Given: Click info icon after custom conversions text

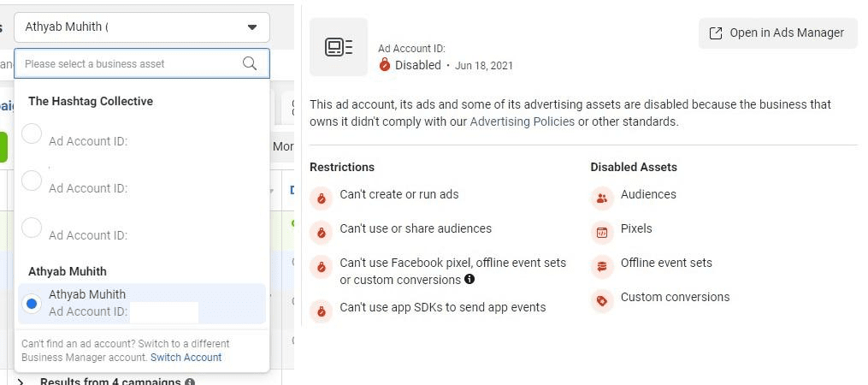Looking at the screenshot, I should (x=469, y=279).
